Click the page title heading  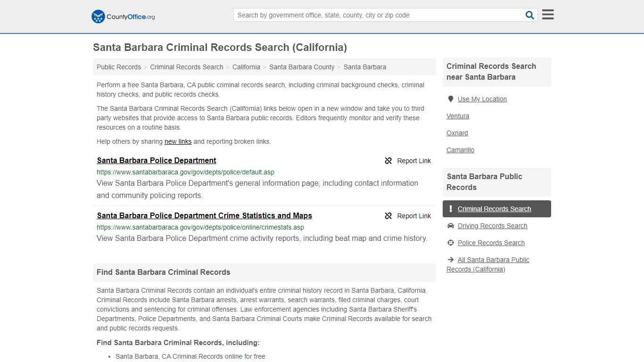220,47
